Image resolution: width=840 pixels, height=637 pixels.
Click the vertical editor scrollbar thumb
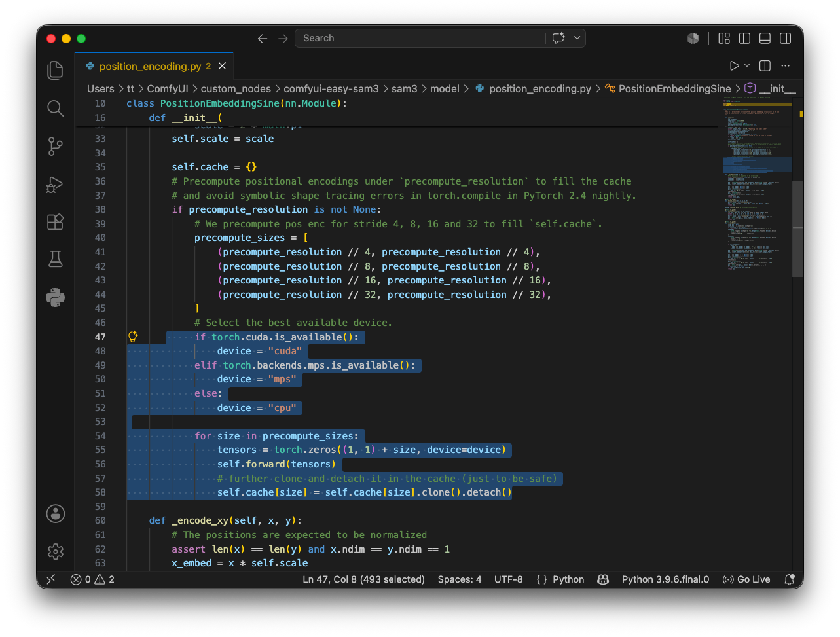coord(797,229)
